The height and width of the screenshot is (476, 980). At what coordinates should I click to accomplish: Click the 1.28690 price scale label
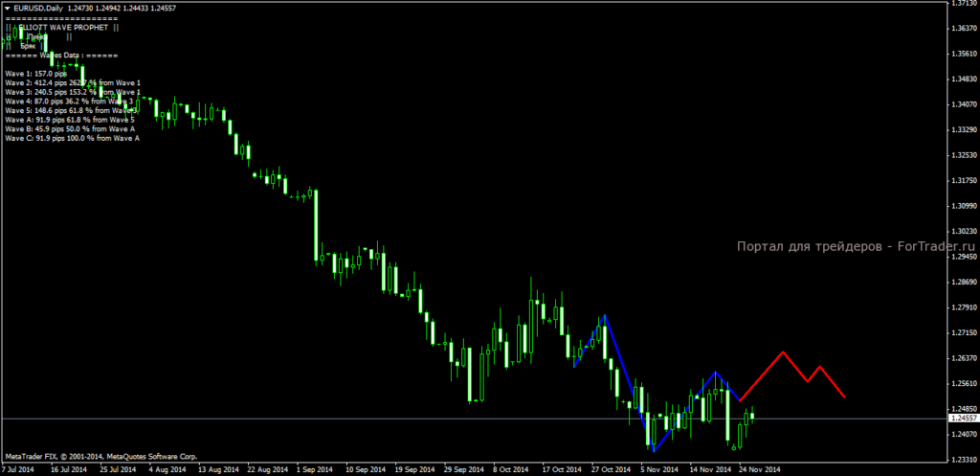(963, 283)
